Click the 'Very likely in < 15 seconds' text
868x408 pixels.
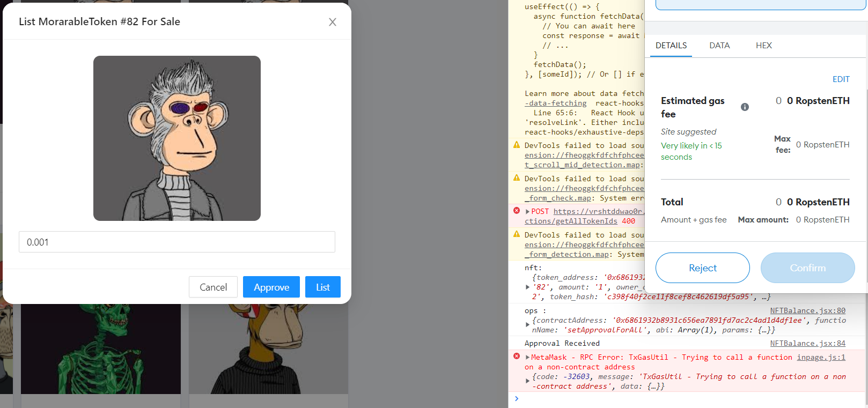coord(692,151)
